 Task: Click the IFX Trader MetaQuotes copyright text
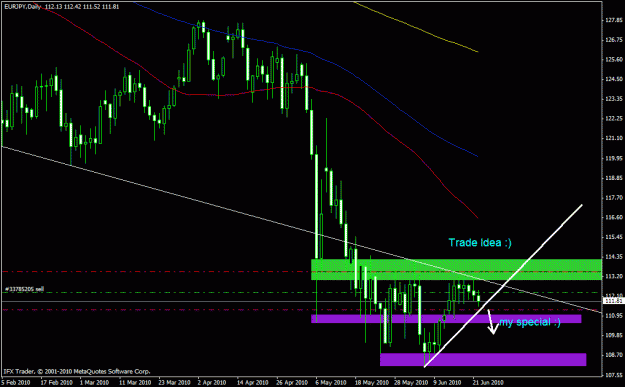[77, 371]
